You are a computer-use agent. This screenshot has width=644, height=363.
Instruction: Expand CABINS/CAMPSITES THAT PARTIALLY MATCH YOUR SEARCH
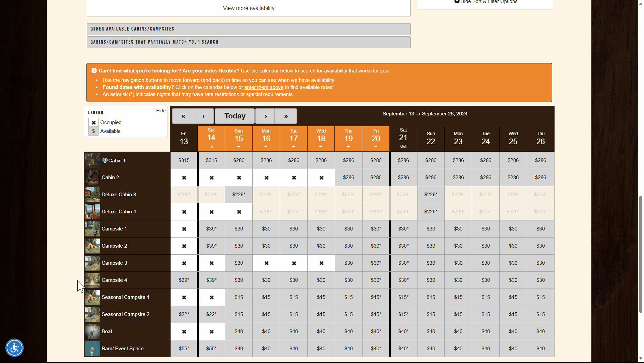(248, 42)
